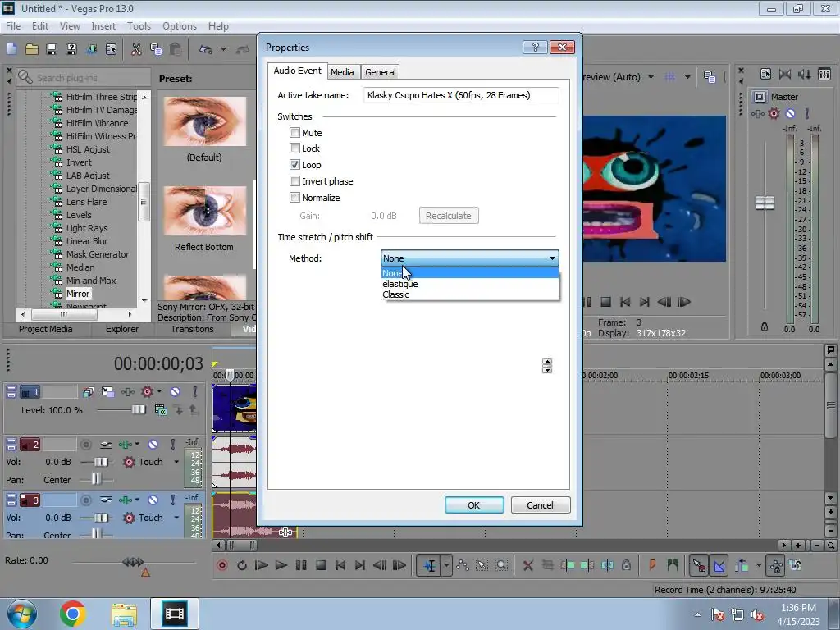Select Lens Flare in plug-in list
840x630 pixels.
pos(86,202)
